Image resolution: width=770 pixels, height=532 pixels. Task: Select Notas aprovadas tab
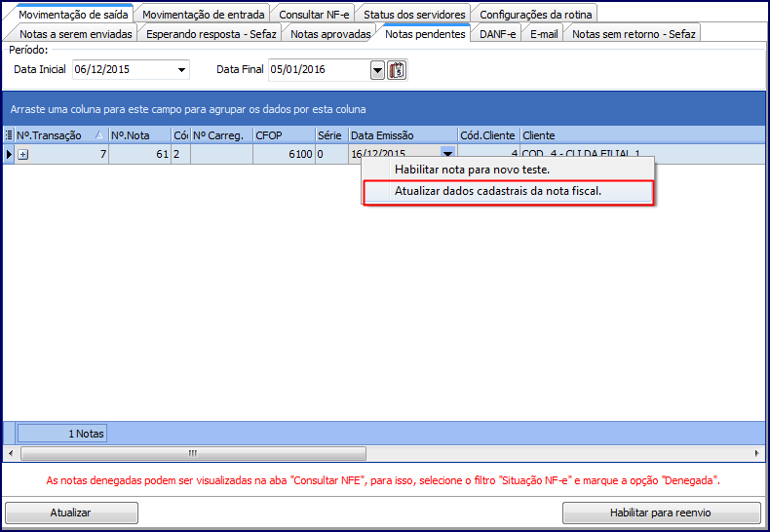(x=330, y=34)
